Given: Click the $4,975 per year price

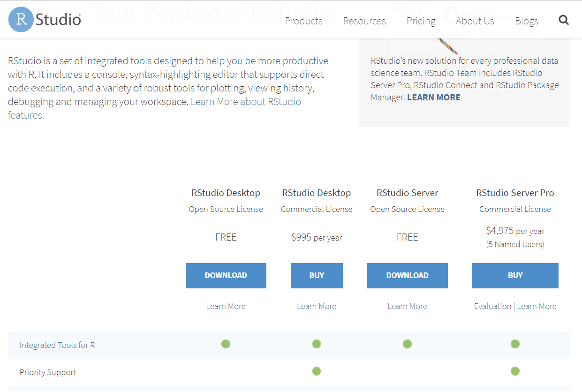Looking at the screenshot, I should coord(515,231).
